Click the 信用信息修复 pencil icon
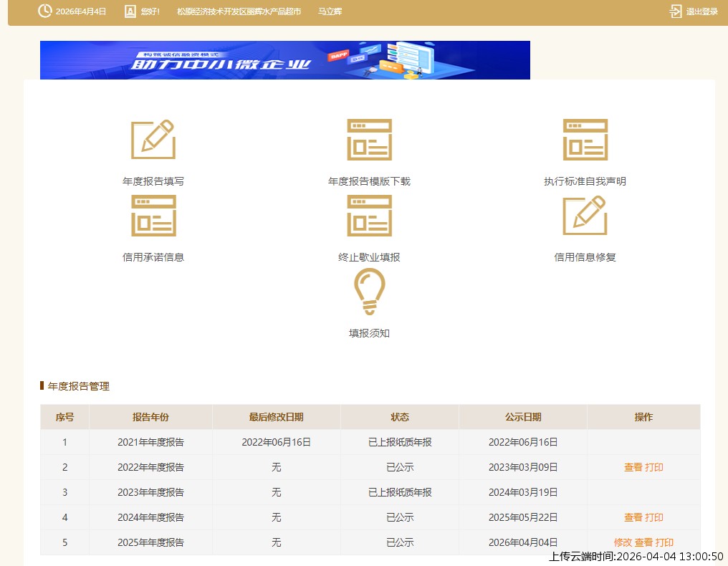 [x=585, y=216]
